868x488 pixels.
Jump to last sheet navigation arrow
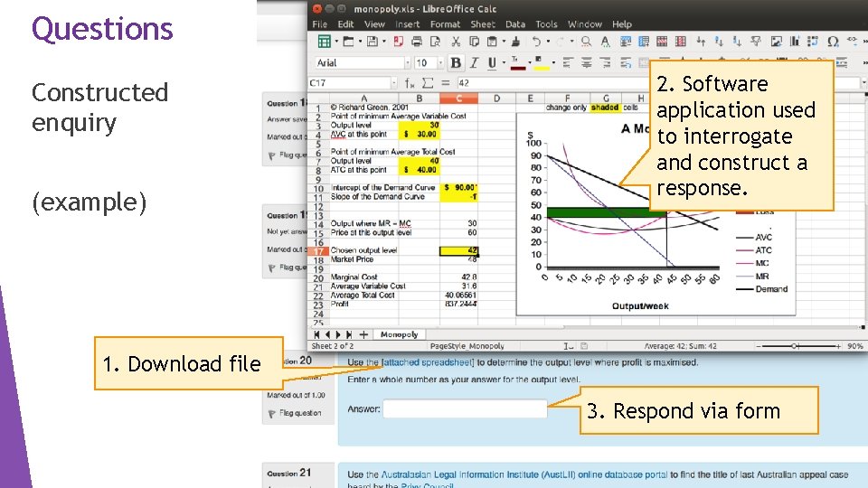pos(349,334)
